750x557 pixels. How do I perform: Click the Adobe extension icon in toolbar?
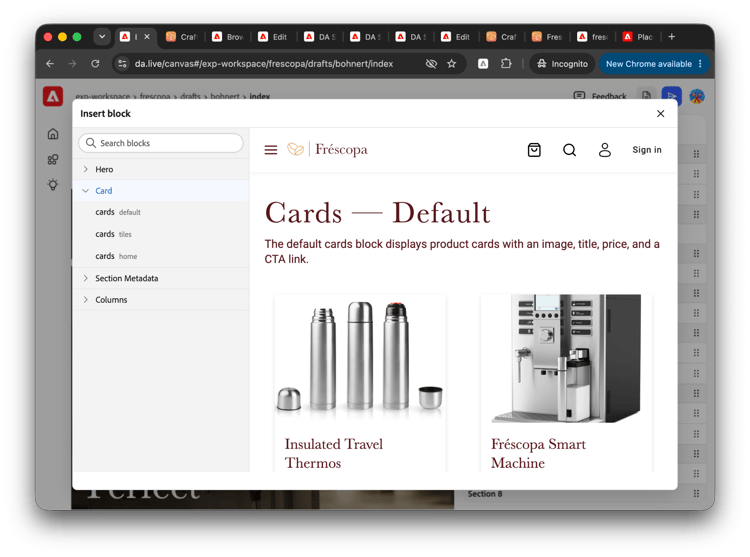[483, 64]
